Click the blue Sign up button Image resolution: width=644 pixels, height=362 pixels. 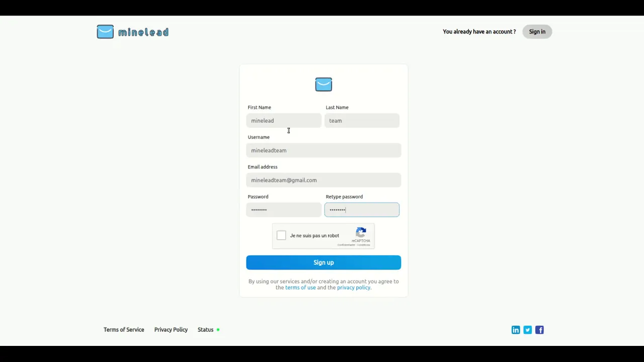324,262
